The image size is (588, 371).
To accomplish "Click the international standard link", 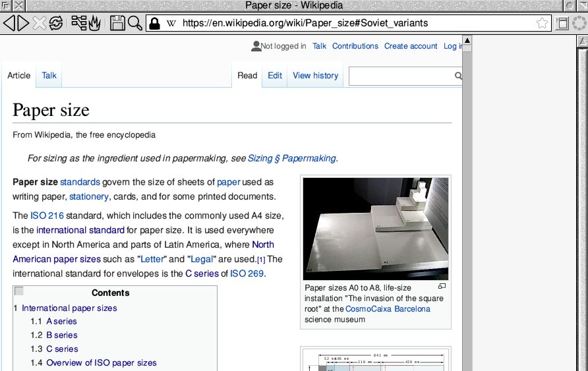I will point(80,230).
